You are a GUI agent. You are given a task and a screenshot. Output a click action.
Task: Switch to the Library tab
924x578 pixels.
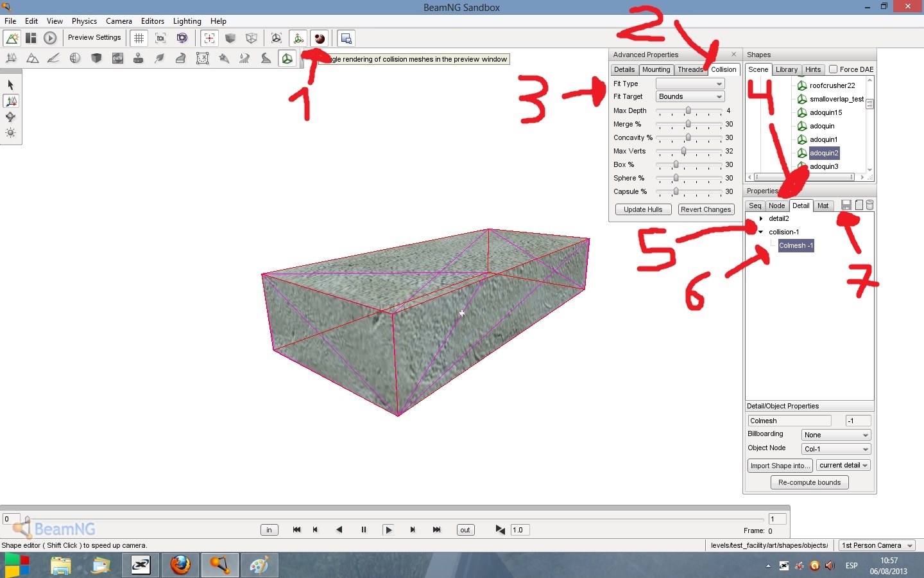pos(786,69)
